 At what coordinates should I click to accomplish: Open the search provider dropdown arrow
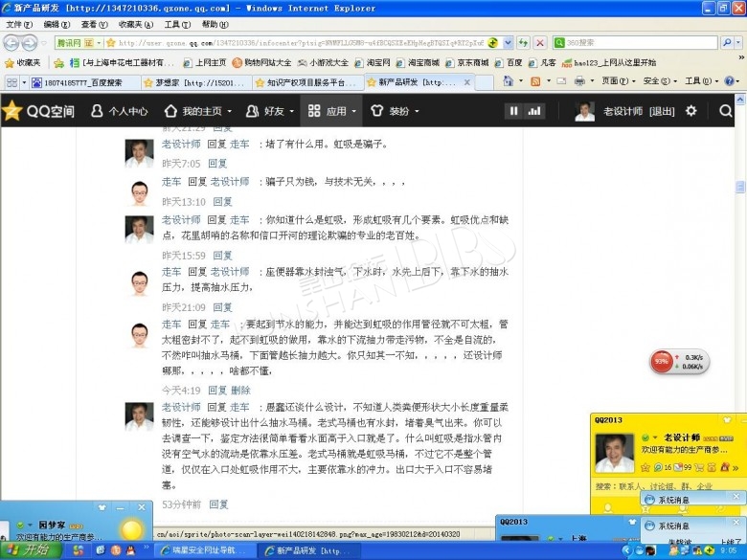(x=738, y=43)
